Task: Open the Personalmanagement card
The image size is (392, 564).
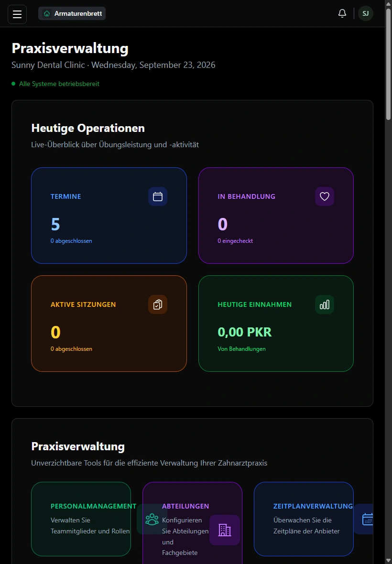Action: [81, 519]
